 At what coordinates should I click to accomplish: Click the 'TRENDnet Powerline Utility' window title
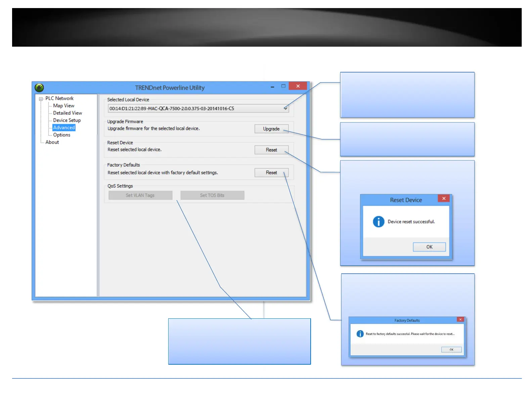pos(170,88)
